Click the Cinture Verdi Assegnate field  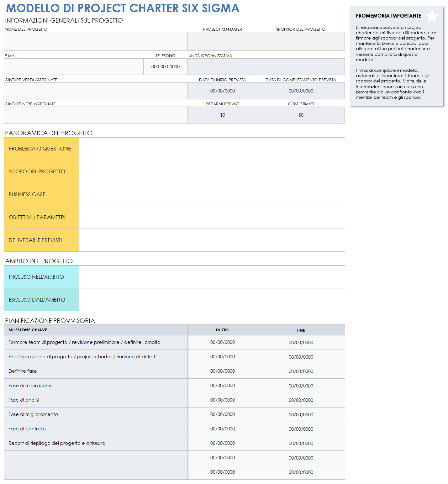click(x=96, y=91)
